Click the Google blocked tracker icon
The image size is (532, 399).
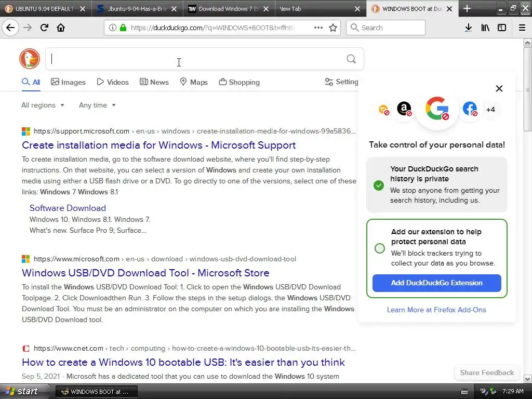pyautogui.click(x=437, y=109)
